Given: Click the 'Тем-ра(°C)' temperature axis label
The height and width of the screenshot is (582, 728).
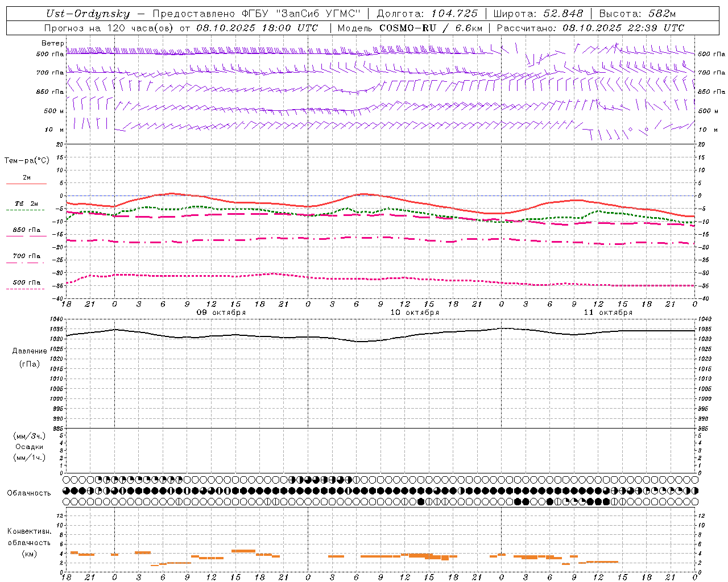Looking at the screenshot, I should click(27, 160).
